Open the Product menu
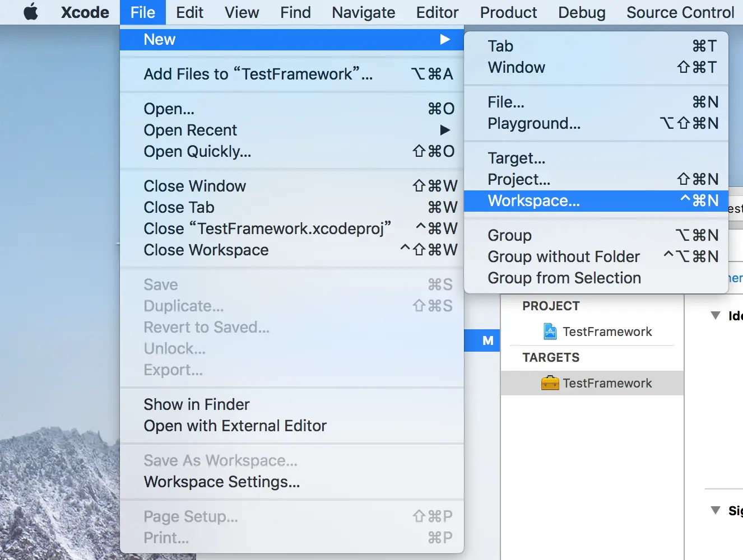This screenshot has width=743, height=560. 508,12
